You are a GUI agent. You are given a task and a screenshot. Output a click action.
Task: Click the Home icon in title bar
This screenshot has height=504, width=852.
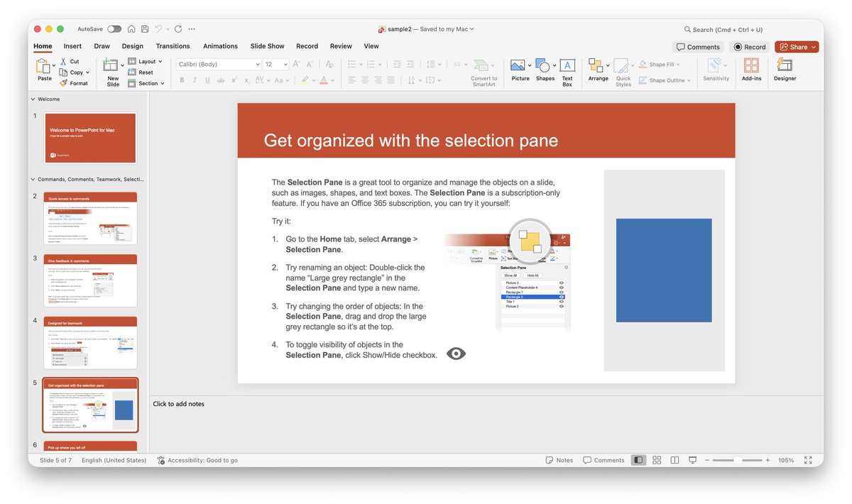click(x=131, y=29)
